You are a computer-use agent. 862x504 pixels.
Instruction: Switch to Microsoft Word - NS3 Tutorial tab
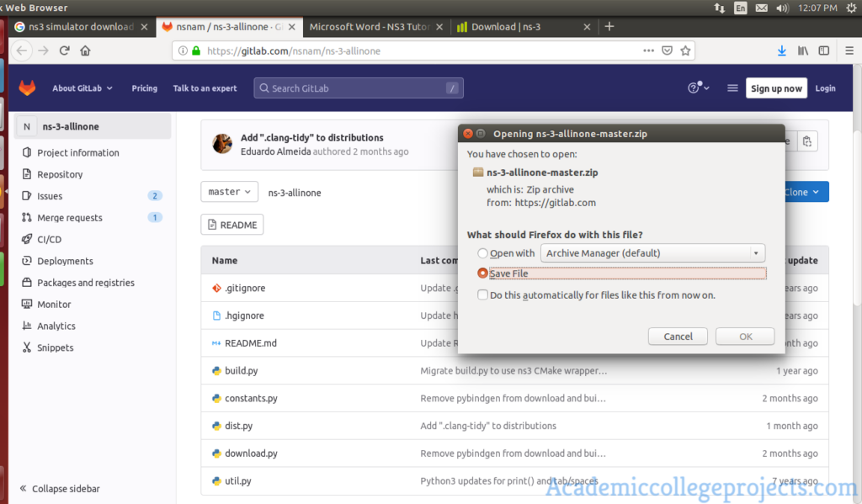(370, 26)
